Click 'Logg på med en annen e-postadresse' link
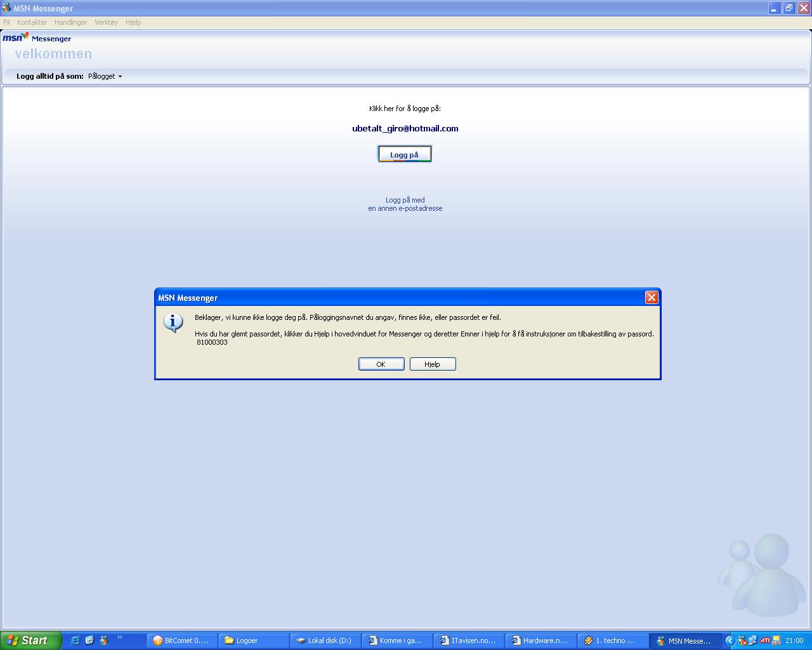Image resolution: width=812 pixels, height=650 pixels. [405, 204]
